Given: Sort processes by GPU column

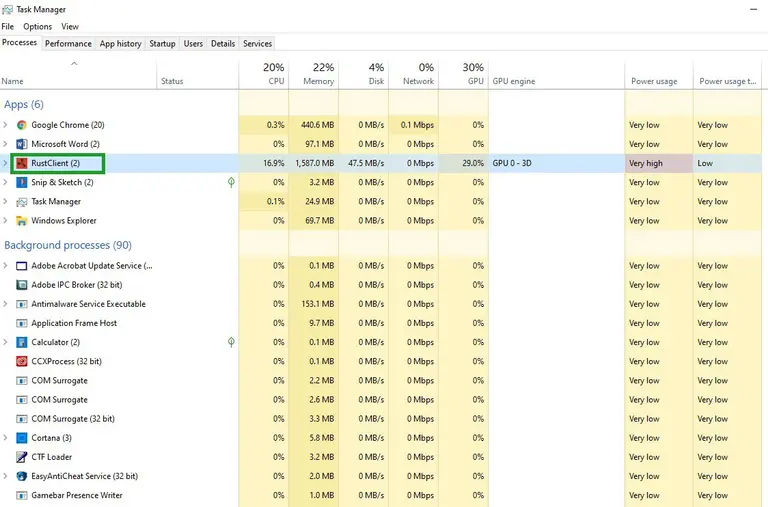Looking at the screenshot, I should (463, 74).
